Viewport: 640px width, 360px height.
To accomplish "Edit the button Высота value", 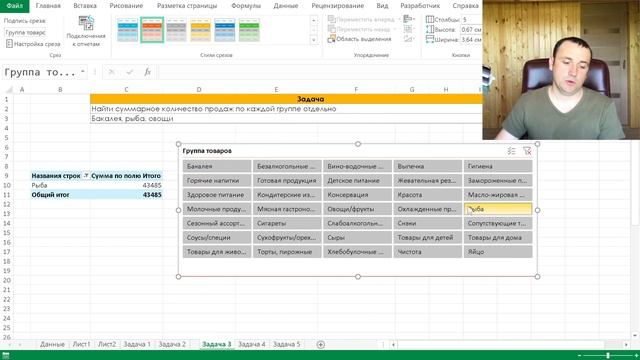I will (x=471, y=29).
